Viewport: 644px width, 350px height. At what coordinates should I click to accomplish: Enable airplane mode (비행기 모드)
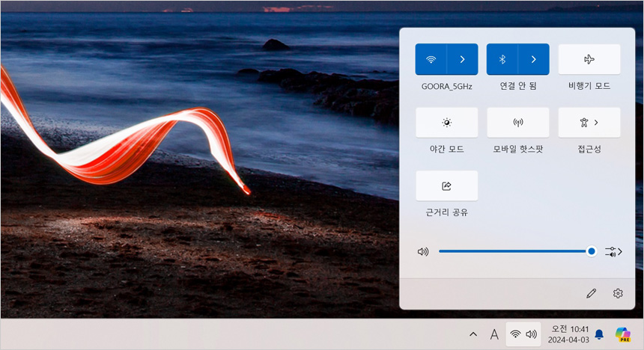589,59
